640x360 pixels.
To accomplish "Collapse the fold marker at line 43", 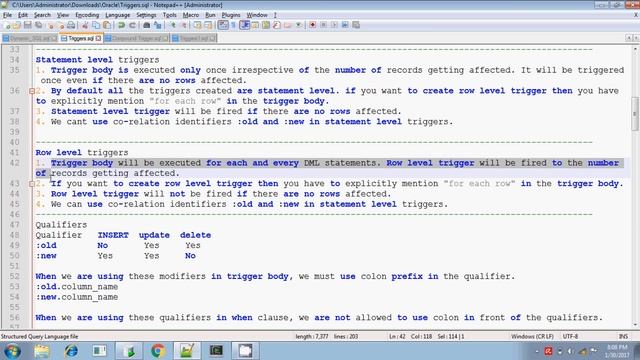I will click(32, 184).
